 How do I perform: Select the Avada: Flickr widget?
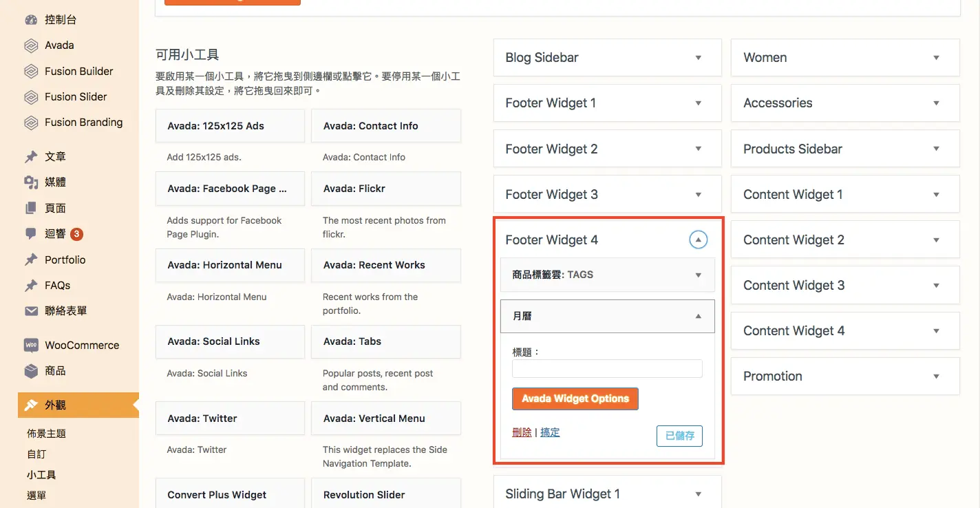click(x=386, y=189)
